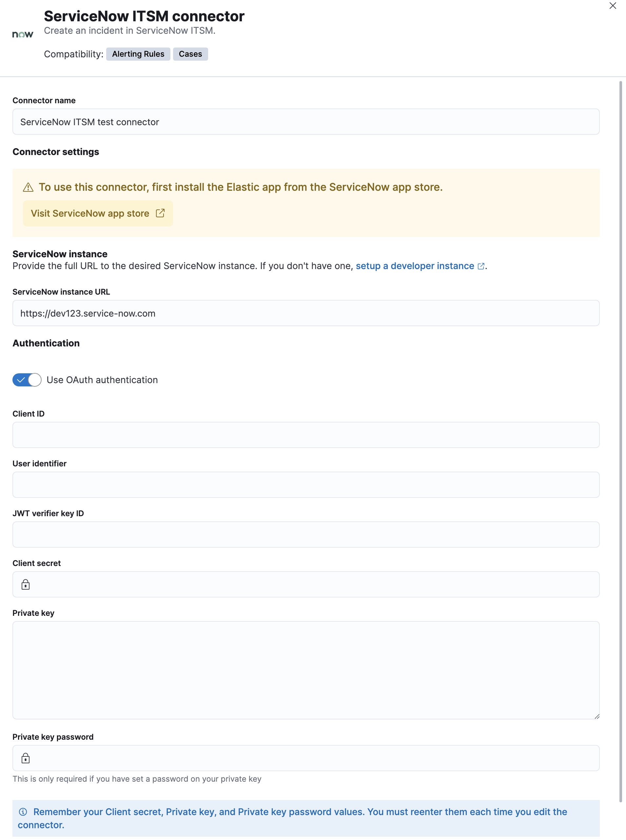Close the ServiceNow ITSM connector flyout
The height and width of the screenshot is (840, 626).
(612, 6)
